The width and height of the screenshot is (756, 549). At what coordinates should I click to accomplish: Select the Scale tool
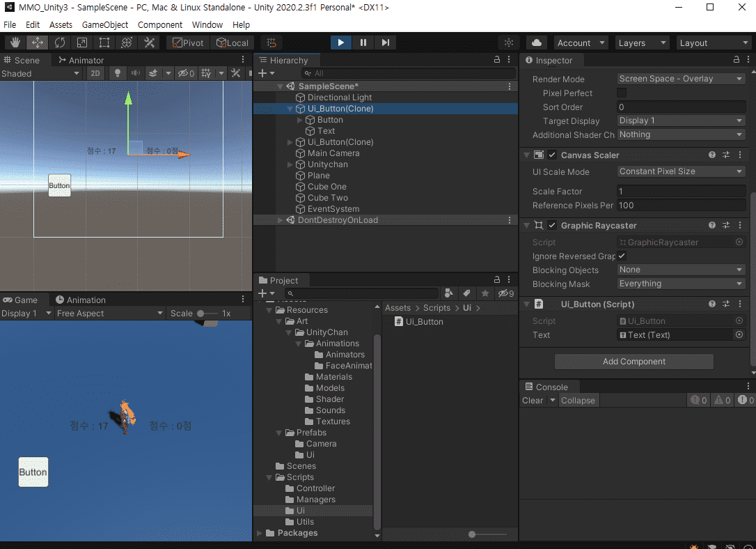click(82, 42)
